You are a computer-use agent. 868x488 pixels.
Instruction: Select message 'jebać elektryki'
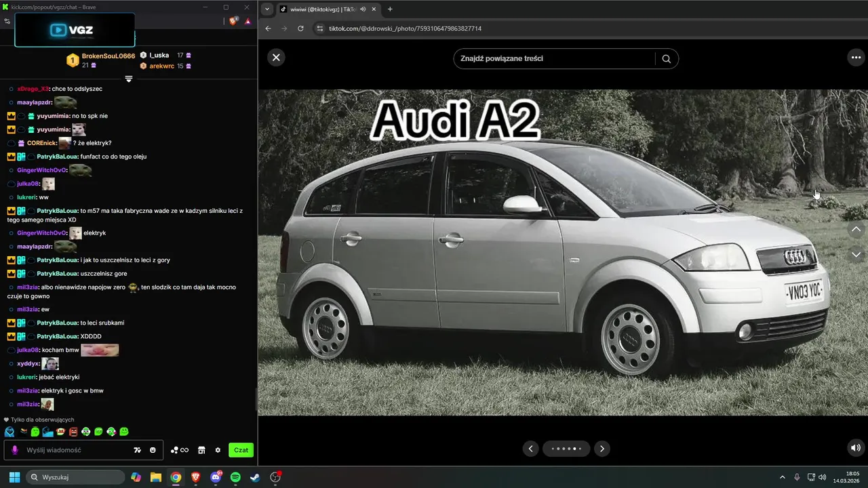point(59,377)
